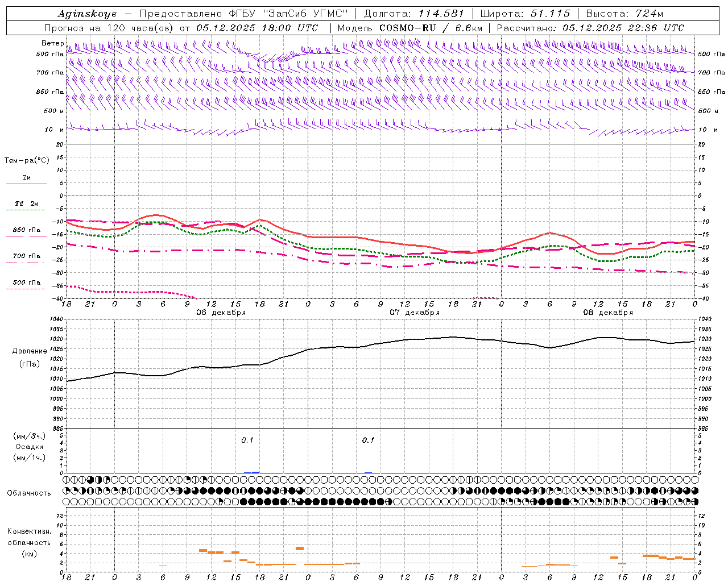728x582 pixels.
Task: Select the 10 м wind level label on the left
Action: (55, 130)
